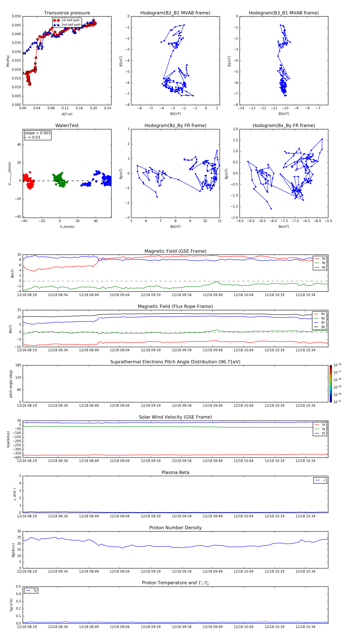The height and width of the screenshot is (644, 351).
Task: Click the 'Bx' entry in GSE legend
Action: pos(320,259)
